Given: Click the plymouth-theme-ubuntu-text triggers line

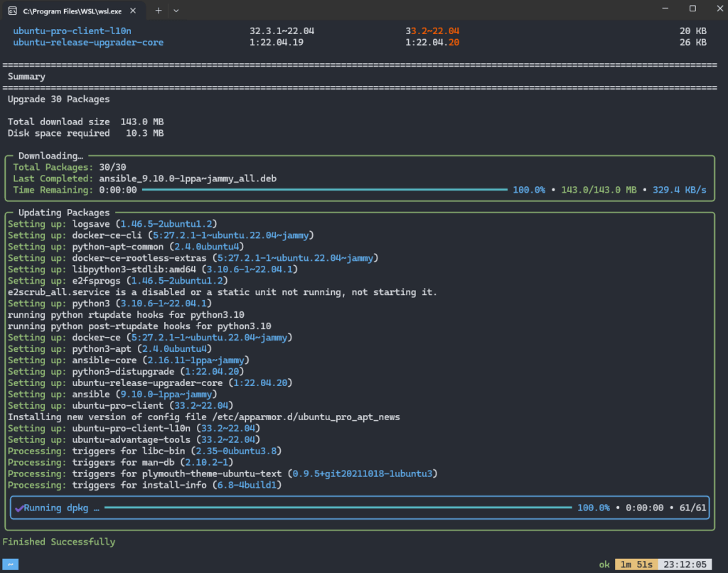Looking at the screenshot, I should point(223,474).
